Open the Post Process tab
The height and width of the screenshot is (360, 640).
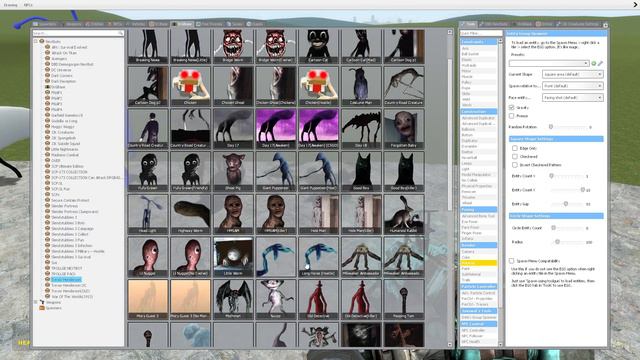point(209,24)
